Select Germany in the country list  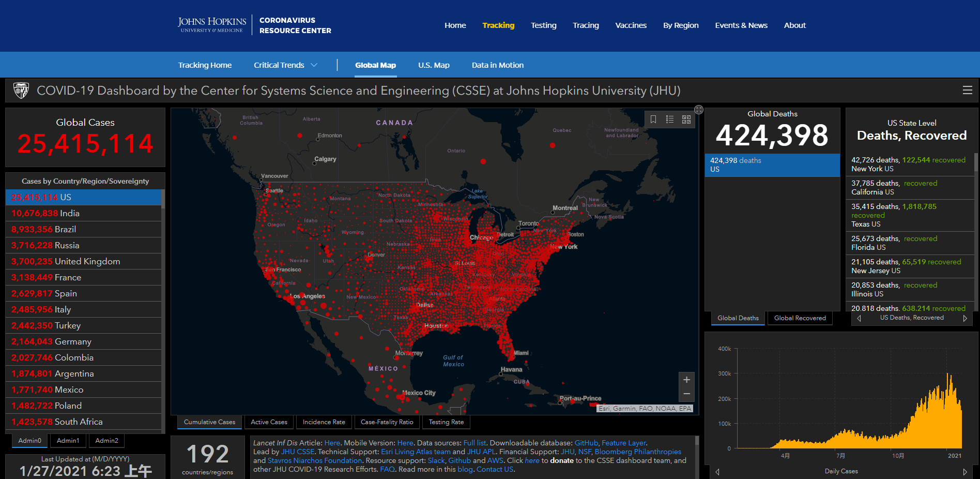pyautogui.click(x=83, y=341)
